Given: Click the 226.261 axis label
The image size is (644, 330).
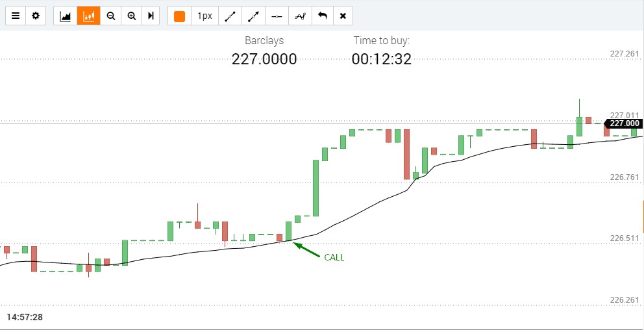Looking at the screenshot, I should click(x=625, y=300).
